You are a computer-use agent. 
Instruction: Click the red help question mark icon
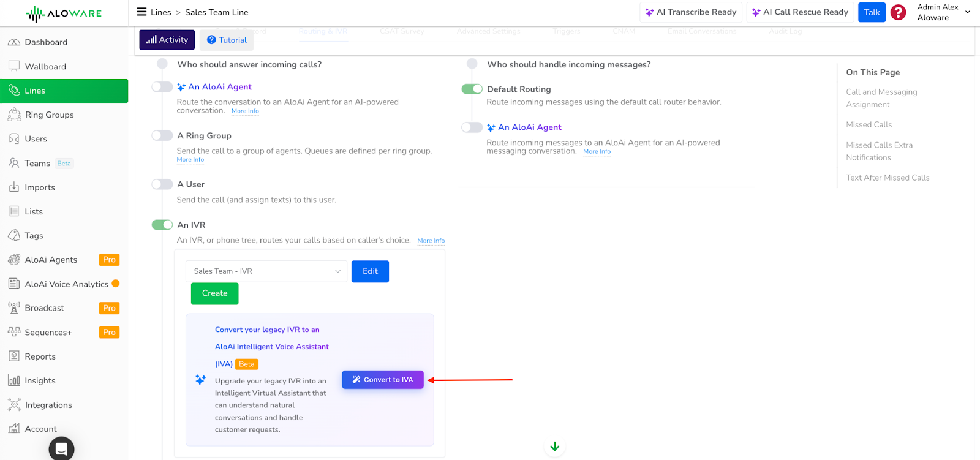pos(898,12)
